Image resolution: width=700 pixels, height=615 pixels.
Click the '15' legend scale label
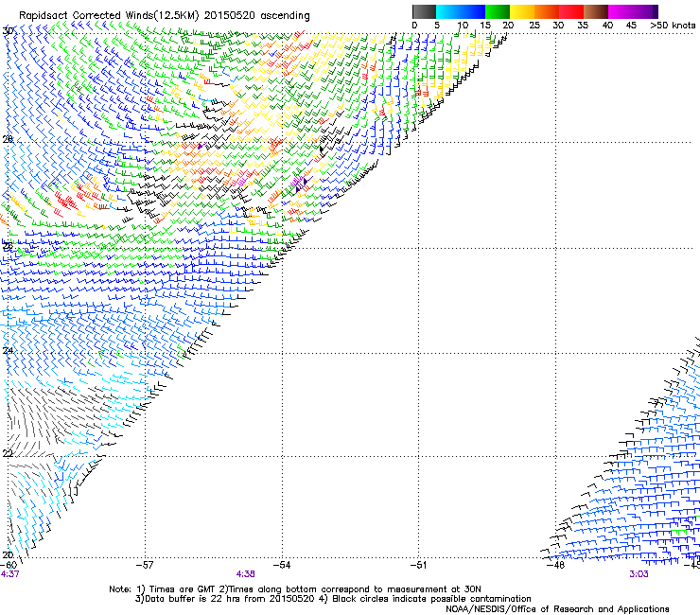tap(485, 26)
